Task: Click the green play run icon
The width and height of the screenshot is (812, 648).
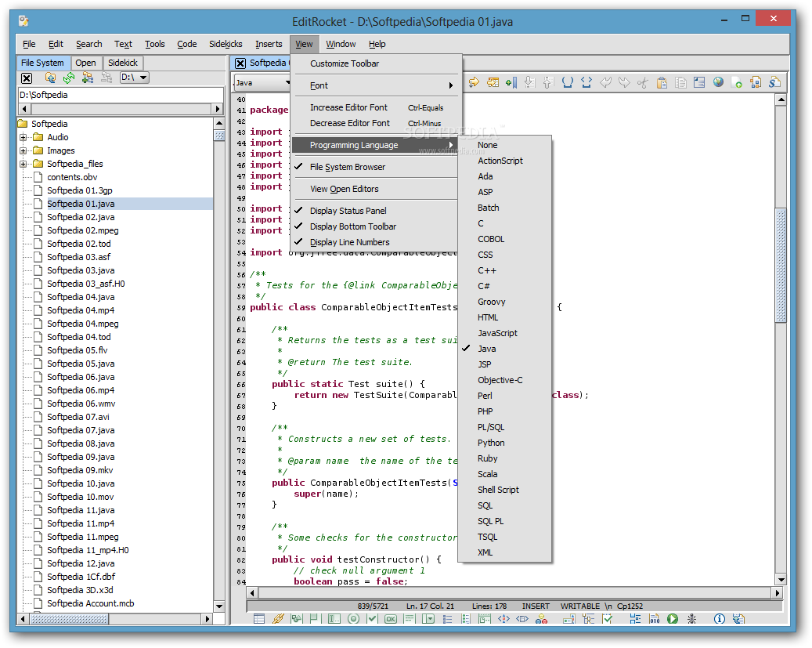Action: [x=672, y=618]
